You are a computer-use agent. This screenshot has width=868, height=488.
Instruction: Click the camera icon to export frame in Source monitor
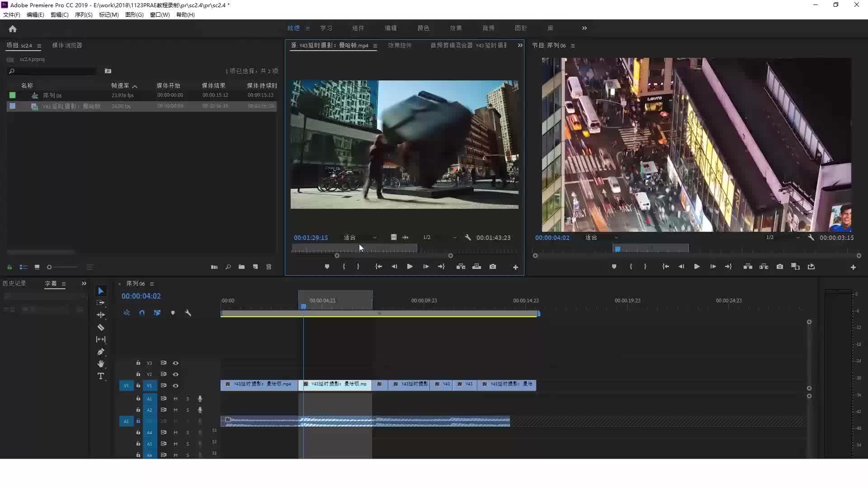click(x=493, y=267)
